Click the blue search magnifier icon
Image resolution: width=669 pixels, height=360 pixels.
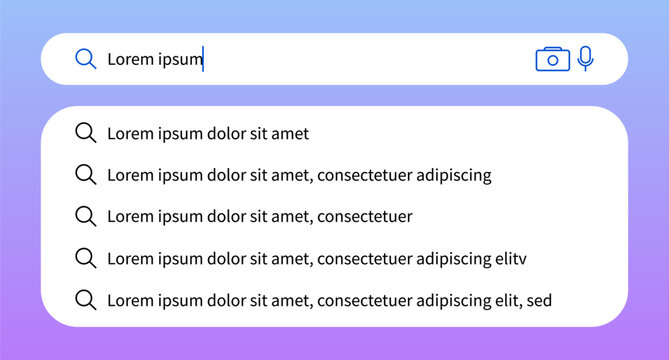coord(86,59)
